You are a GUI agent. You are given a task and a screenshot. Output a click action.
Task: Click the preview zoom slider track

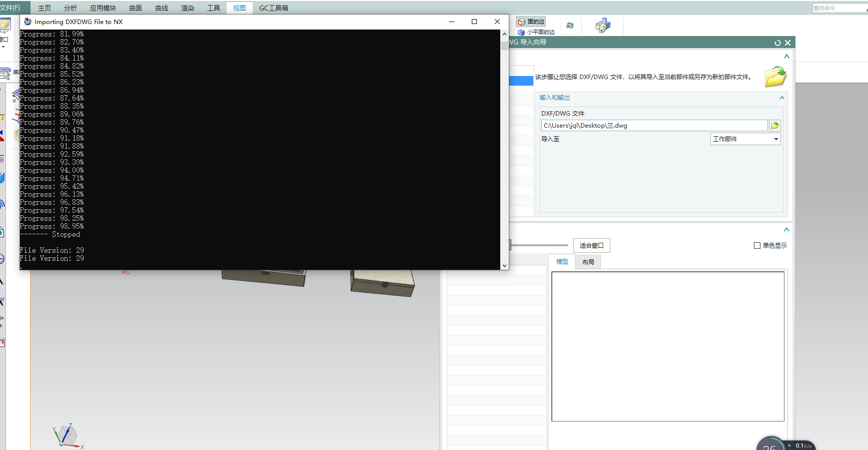(x=539, y=245)
